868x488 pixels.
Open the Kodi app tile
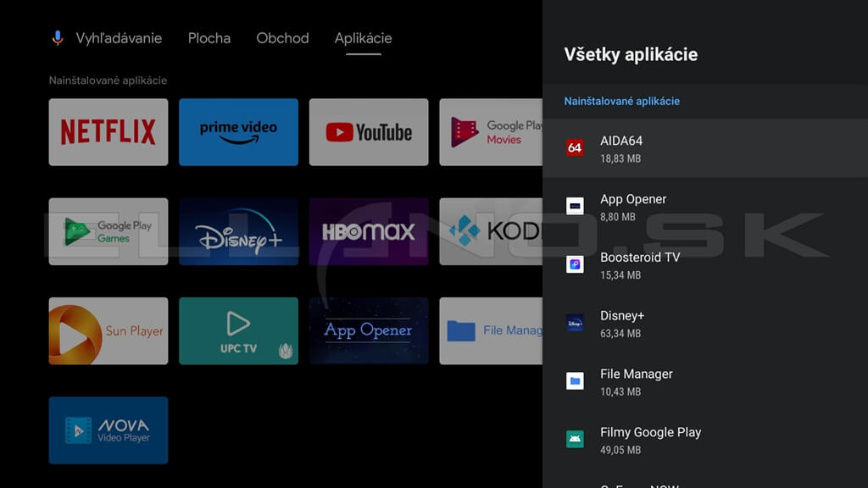[x=491, y=231]
